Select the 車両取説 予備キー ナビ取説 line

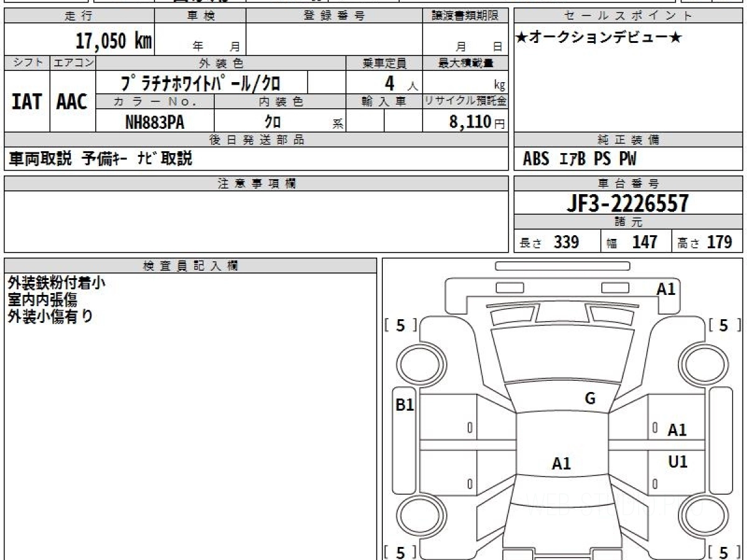[x=100, y=159]
